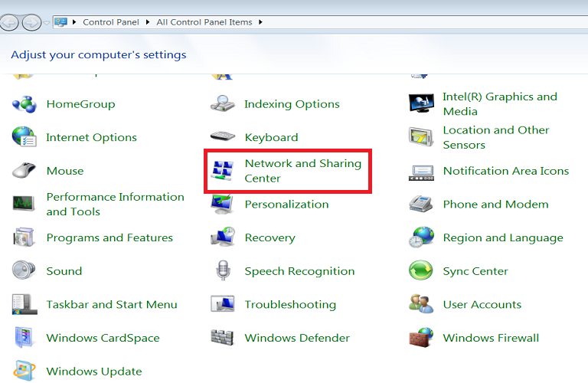Open the Troubleshooting link
588x383 pixels.
coord(290,305)
